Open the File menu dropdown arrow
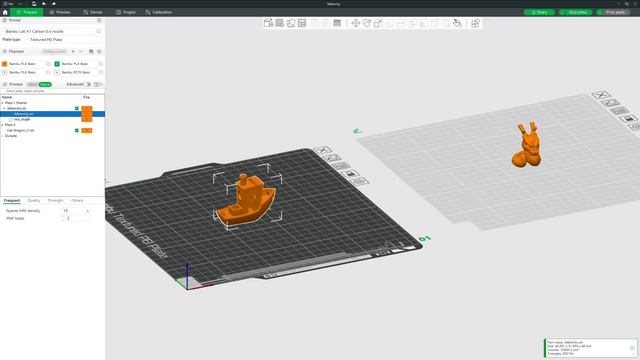Screen dimensions: 640x360 click(20, 4)
